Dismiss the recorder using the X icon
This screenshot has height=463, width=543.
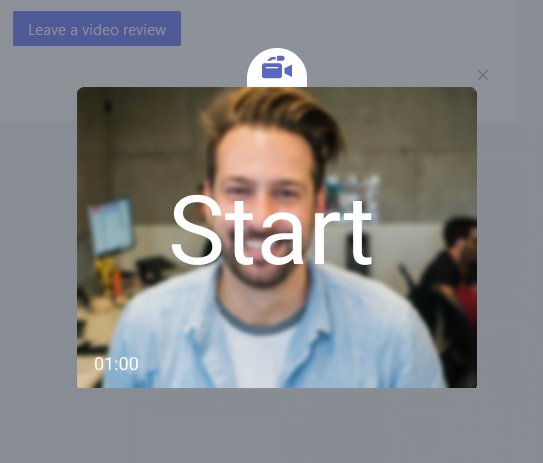coord(483,75)
